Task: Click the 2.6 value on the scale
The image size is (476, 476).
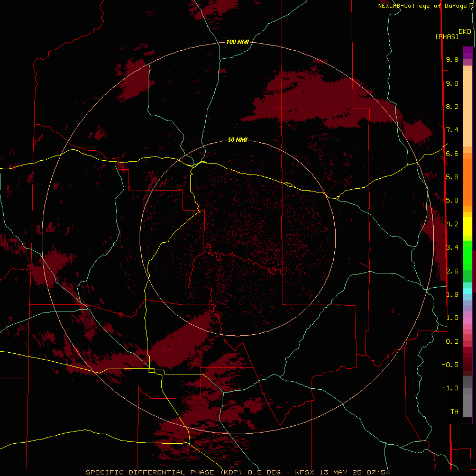Action: point(452,271)
